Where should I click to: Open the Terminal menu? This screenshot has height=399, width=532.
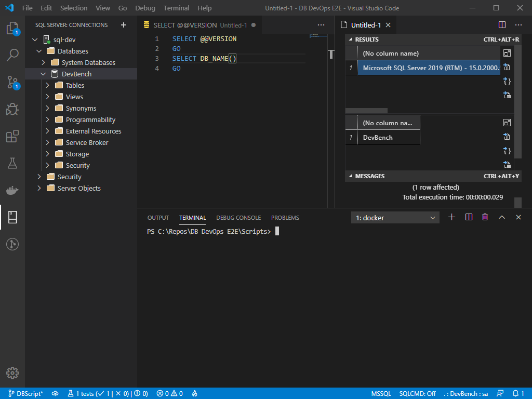(177, 8)
